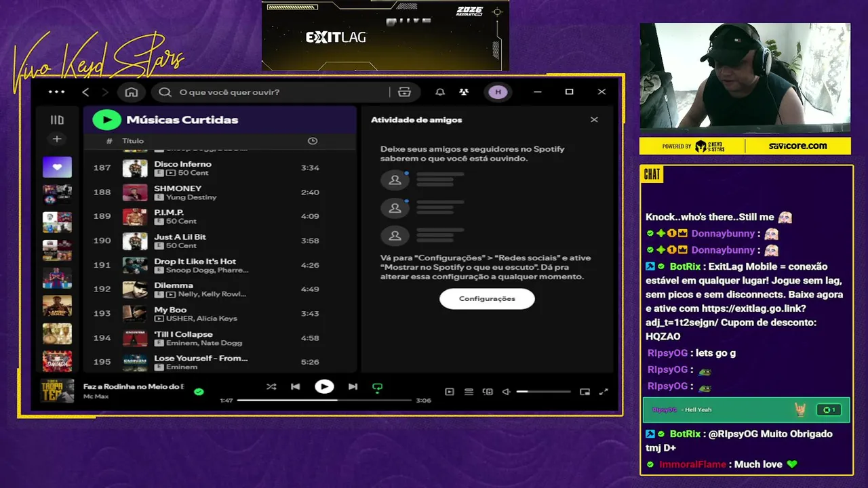
Task: Click Disco Inferno album cover
Action: [135, 168]
